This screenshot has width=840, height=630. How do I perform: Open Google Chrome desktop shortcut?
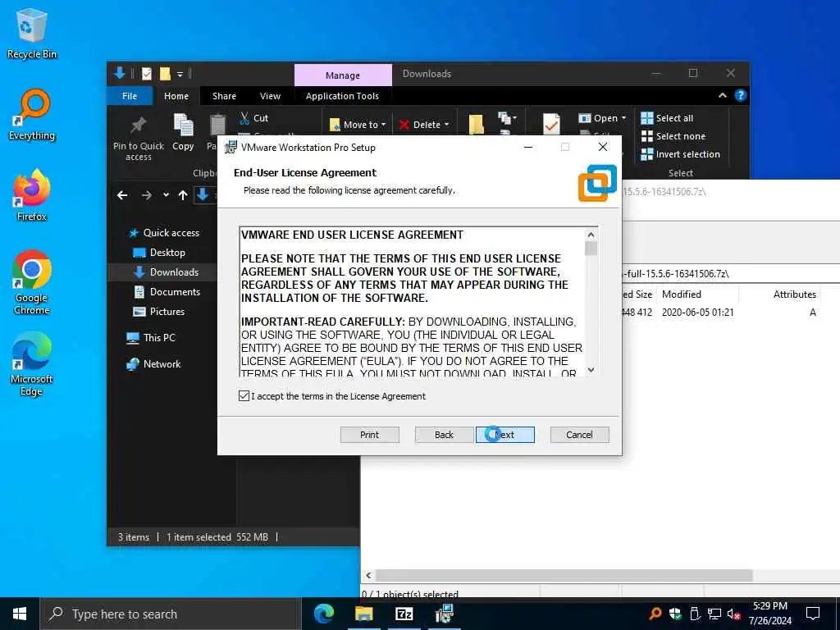pos(32,283)
